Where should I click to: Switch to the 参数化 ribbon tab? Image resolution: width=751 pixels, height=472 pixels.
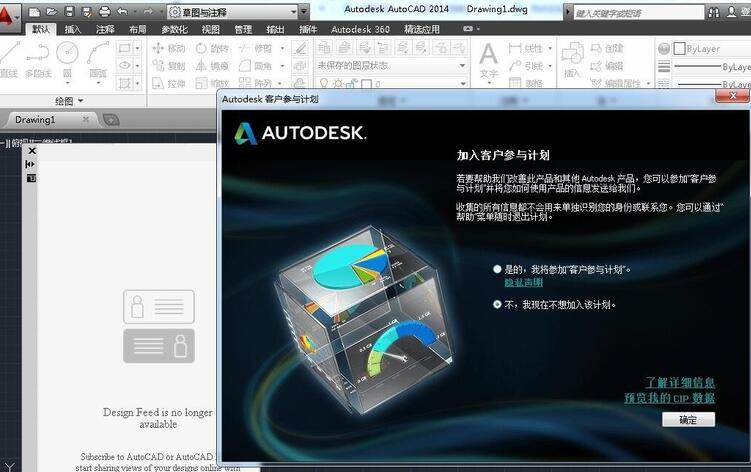pyautogui.click(x=174, y=29)
